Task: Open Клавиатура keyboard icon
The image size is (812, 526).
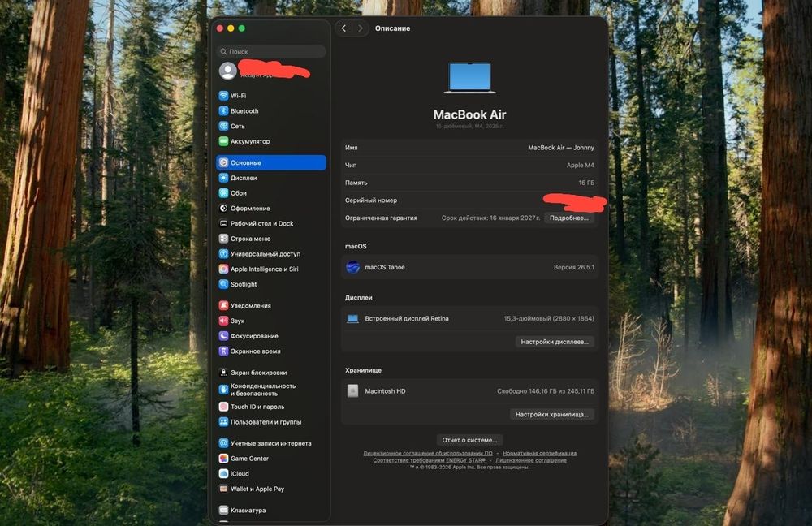Action: 223,510
